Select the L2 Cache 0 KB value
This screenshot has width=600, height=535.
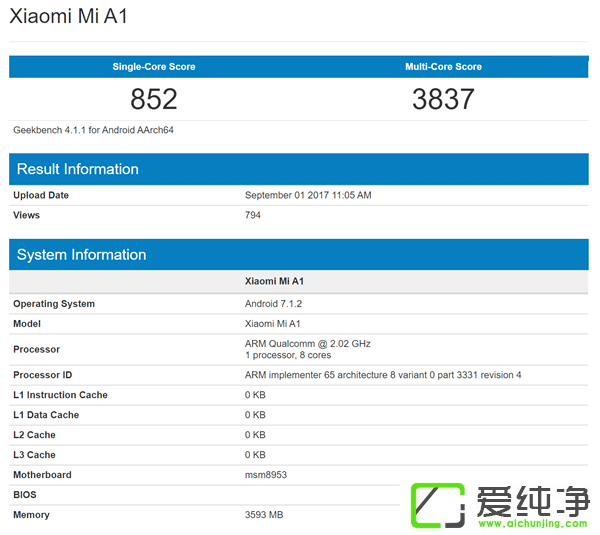(255, 435)
